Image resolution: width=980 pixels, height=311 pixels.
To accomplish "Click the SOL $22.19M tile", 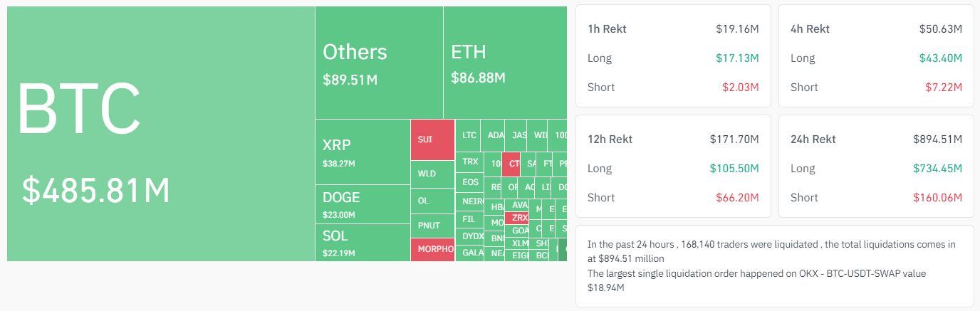I will [363, 242].
